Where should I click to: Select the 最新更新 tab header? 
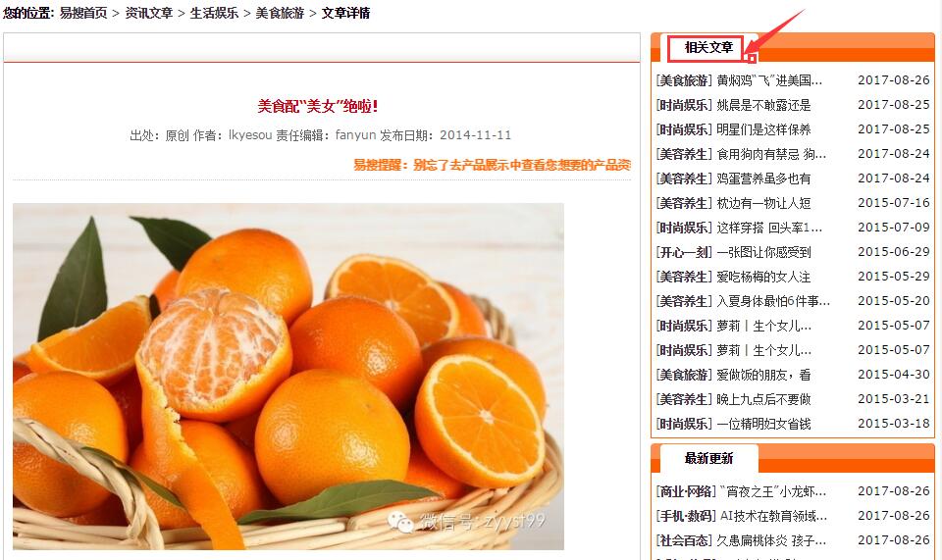click(x=708, y=459)
